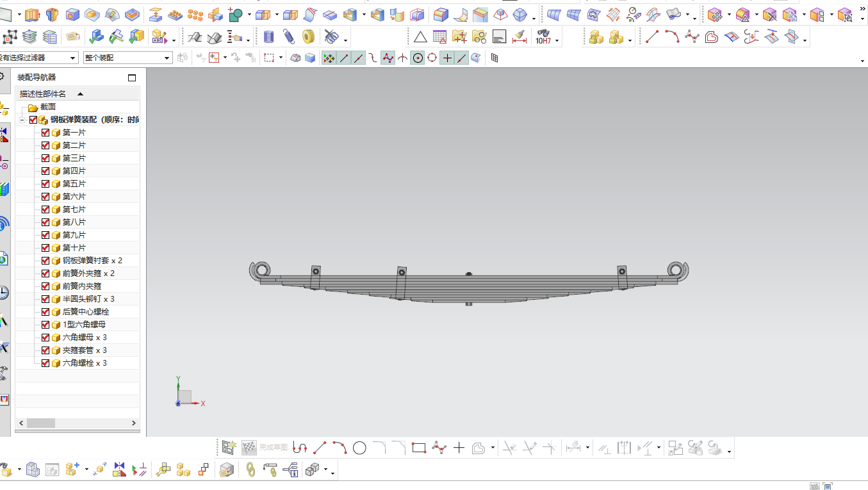This screenshot has width=868, height=490.
Task: Open the dropdown arrow next to the rectangle selection icon
Action: (281, 58)
